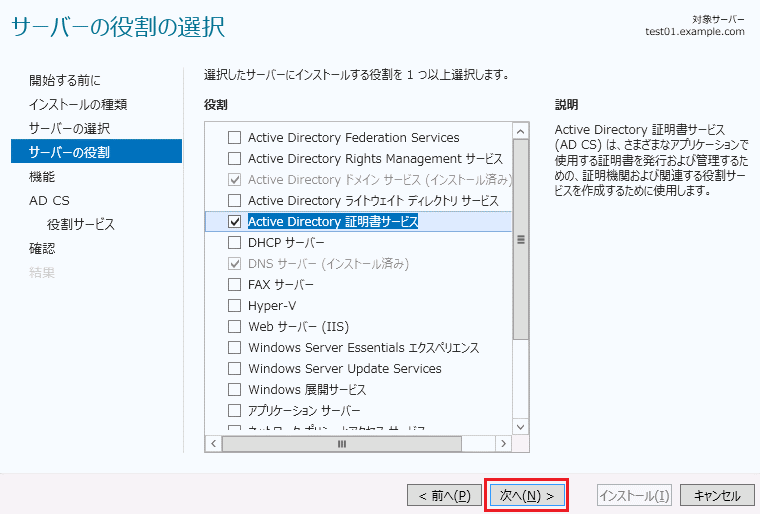Image resolution: width=760 pixels, height=514 pixels.
Task: Check Active Directory Federation Services checkbox
Action: tap(235, 138)
